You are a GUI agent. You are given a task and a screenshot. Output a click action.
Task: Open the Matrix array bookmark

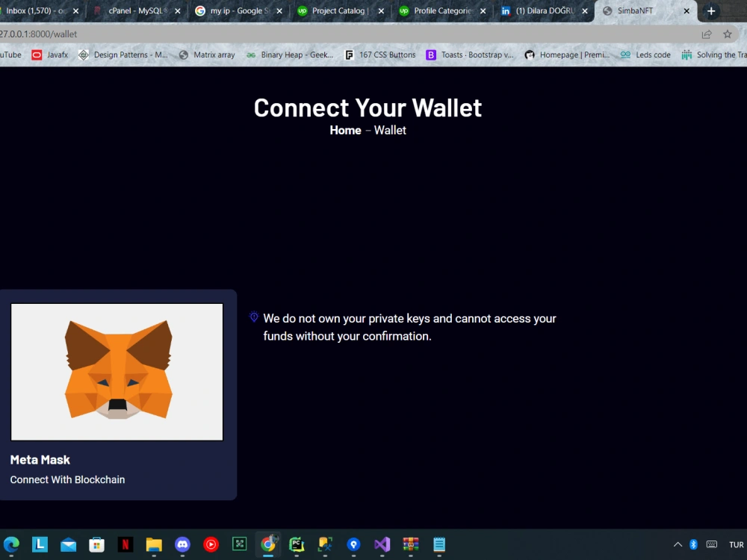(207, 55)
